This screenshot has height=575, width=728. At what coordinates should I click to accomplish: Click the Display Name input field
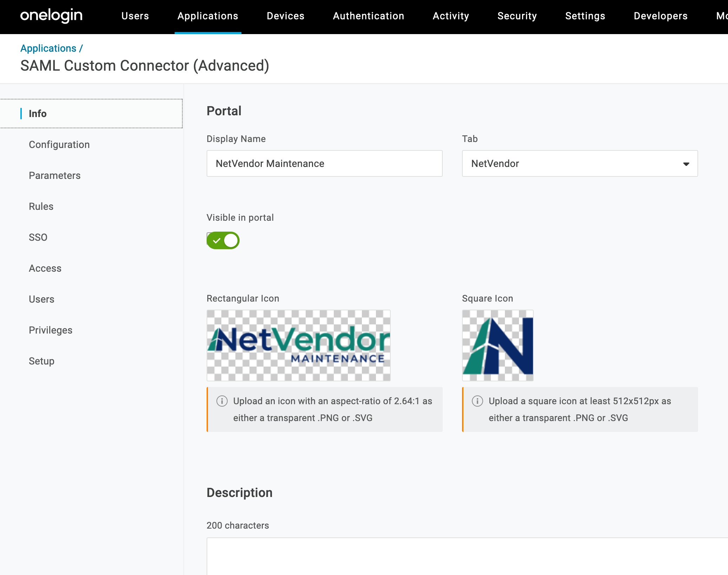click(x=324, y=163)
